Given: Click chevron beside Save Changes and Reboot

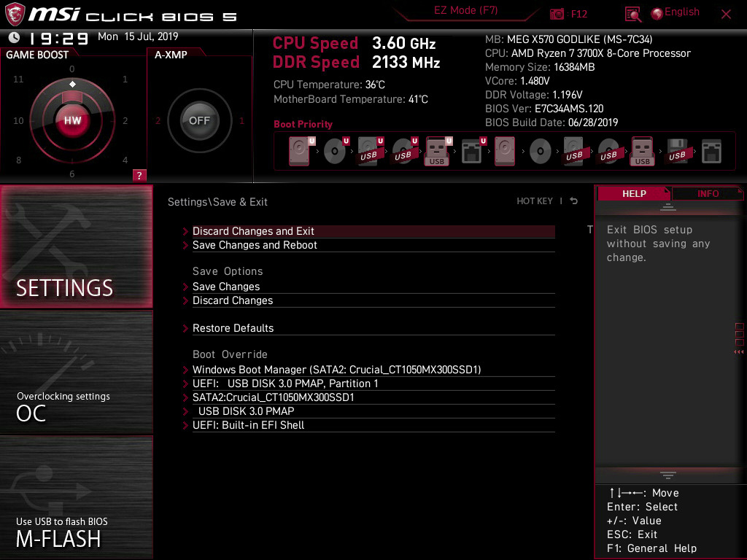Looking at the screenshot, I should point(185,245).
